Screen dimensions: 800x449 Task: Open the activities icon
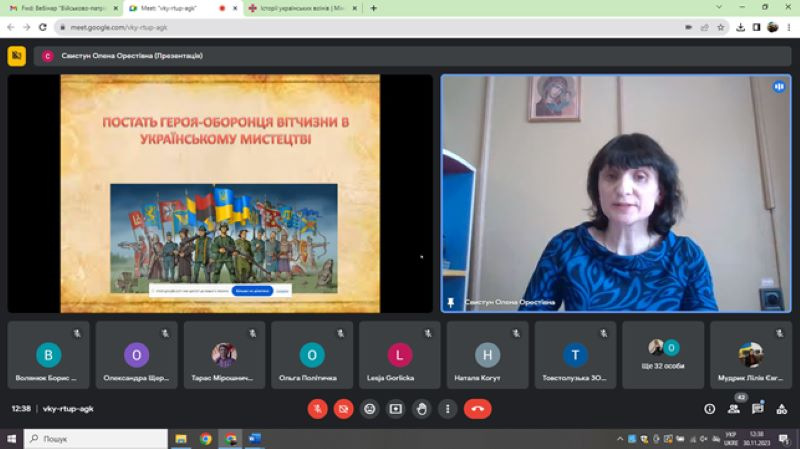point(782,409)
